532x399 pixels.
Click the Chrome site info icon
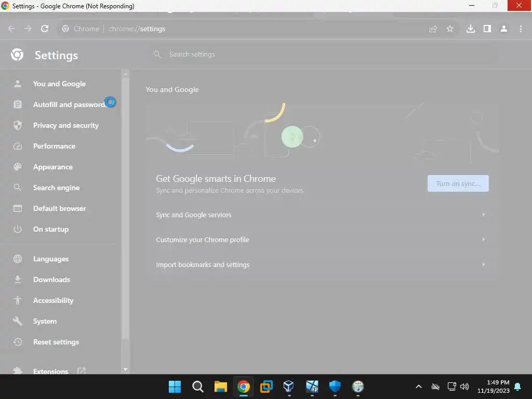[65, 29]
